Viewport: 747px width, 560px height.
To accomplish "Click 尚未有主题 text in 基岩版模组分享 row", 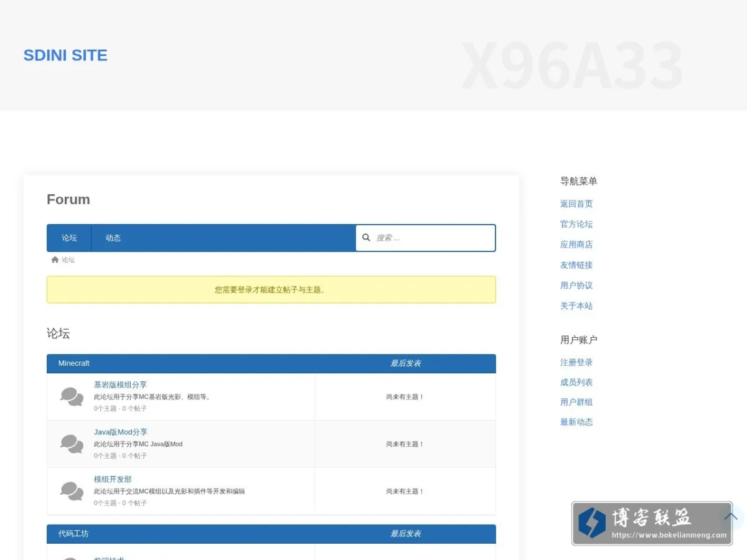I will (405, 397).
